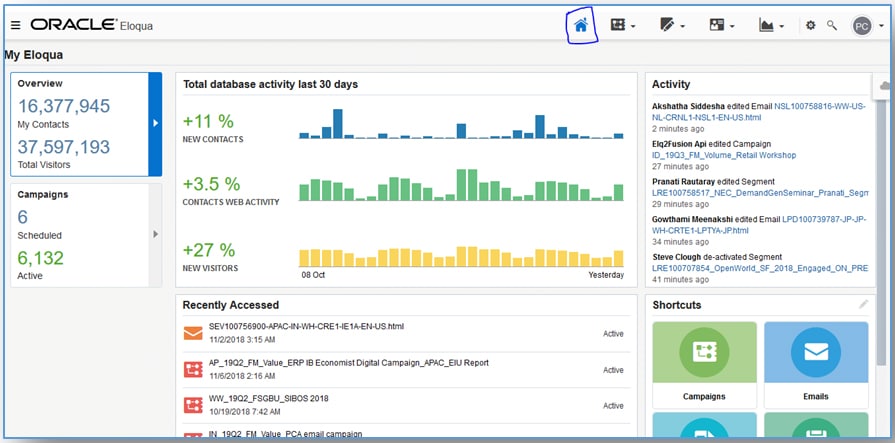Edit shortcuts with the pencil icon
The image size is (895, 443).
863,304
